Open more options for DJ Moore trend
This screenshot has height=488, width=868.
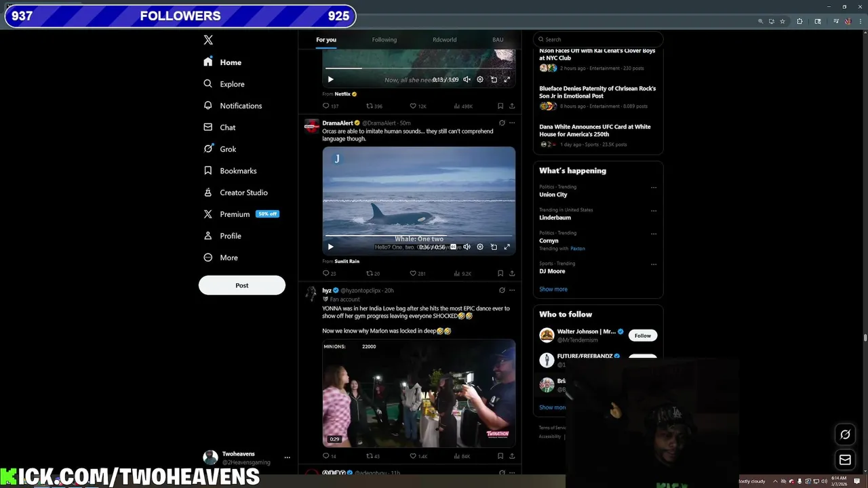point(654,264)
